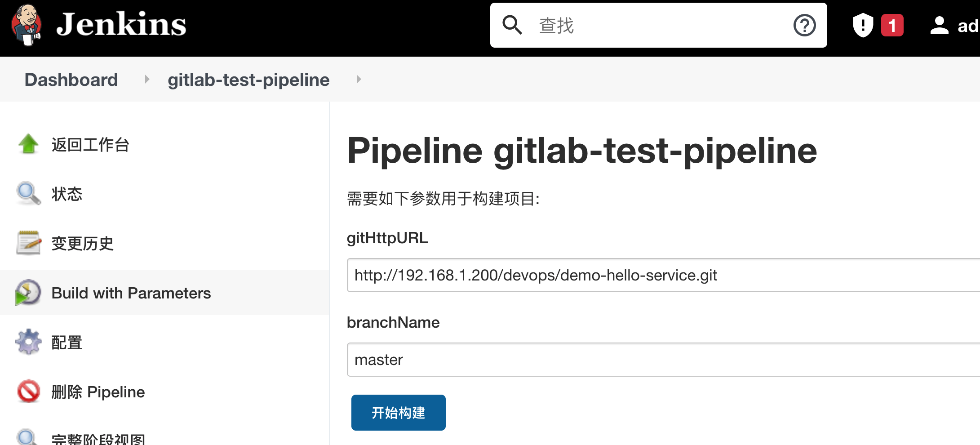980x445 pixels.
Task: Click the gear icon for 配置
Action: pos(28,342)
